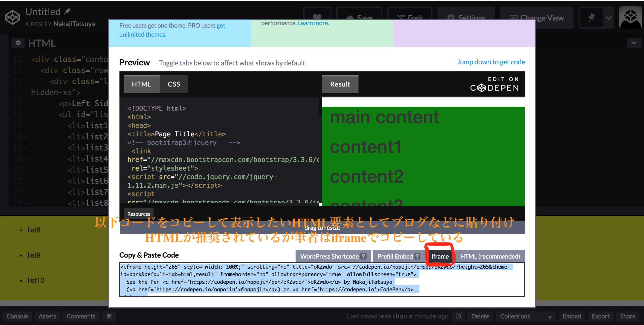Toggle the CSS tab in embed preview
644x325 pixels.
[174, 84]
